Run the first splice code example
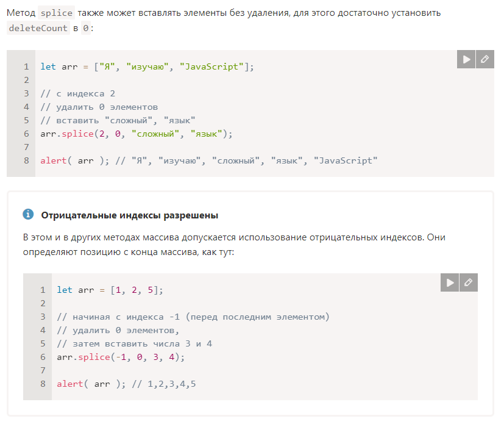Viewport: 504px width, 424px height. (x=466, y=59)
